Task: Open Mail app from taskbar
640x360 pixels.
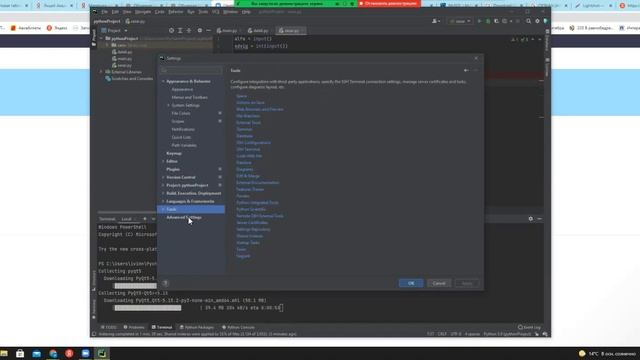Action: click(36, 353)
